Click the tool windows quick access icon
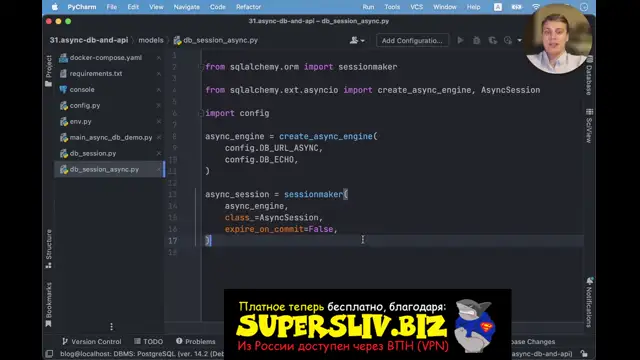Viewport: 640px width, 360px height. 49,353
